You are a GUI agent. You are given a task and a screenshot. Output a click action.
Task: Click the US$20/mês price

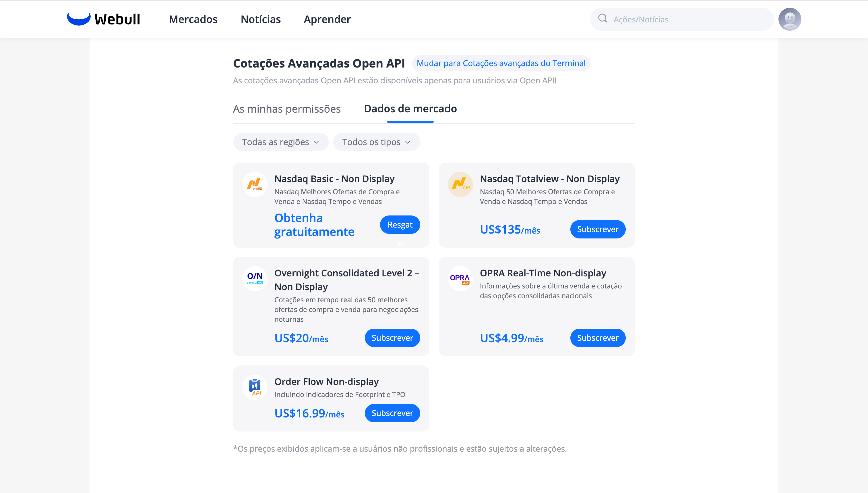point(301,338)
